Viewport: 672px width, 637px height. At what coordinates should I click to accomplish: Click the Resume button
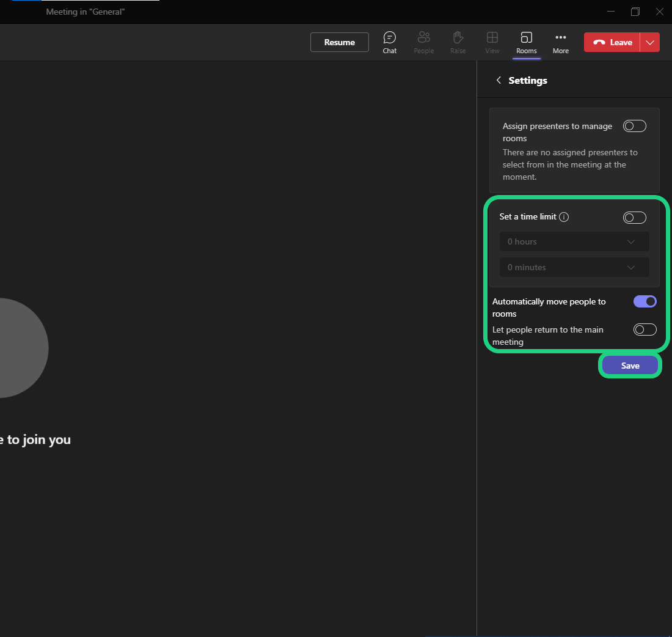point(340,42)
